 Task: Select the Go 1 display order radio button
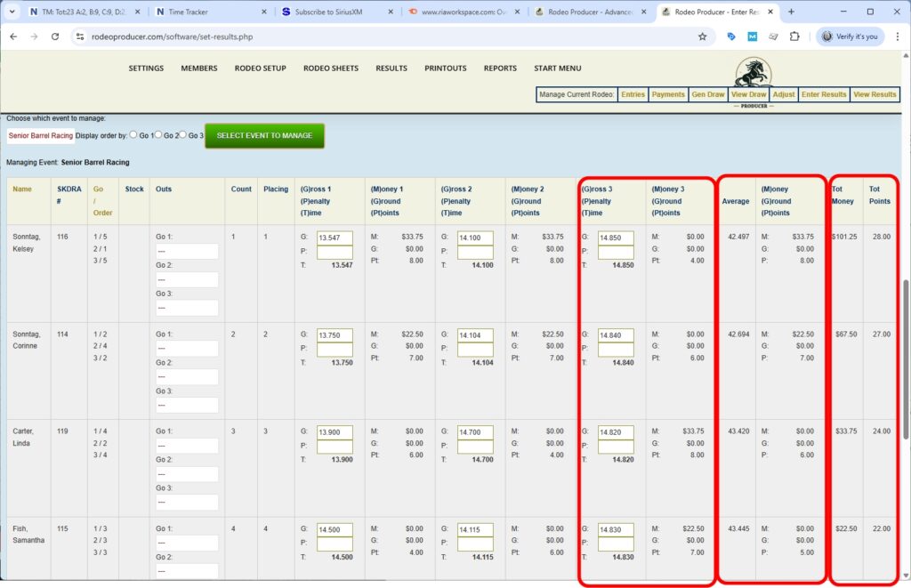pos(133,135)
